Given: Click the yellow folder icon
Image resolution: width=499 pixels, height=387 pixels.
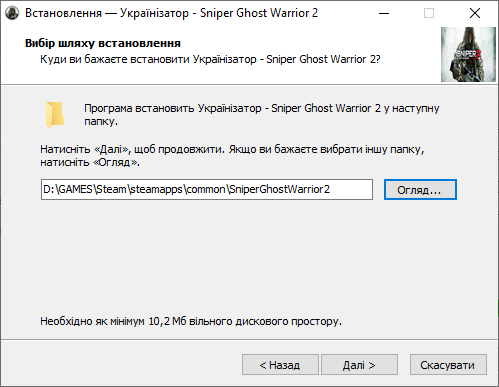Looking at the screenshot, I should tap(55, 115).
